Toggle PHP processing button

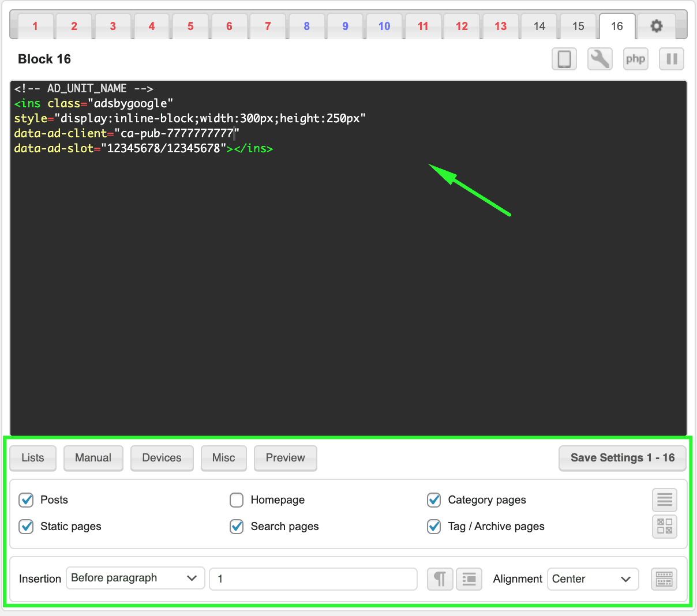[x=636, y=59]
